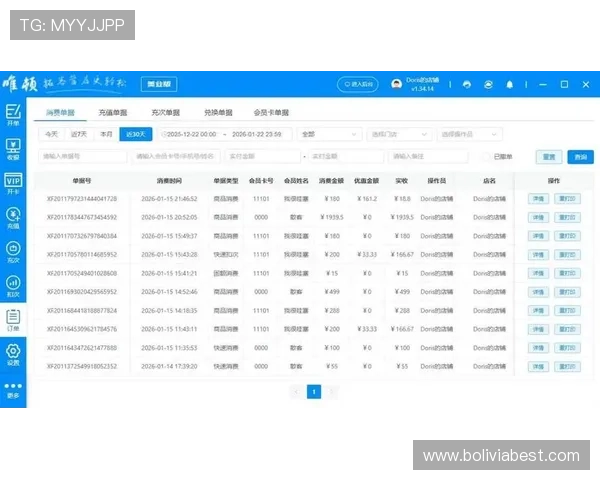Open the notification bell icon
Image resolution: width=600 pixels, height=480 pixels.
click(x=509, y=84)
